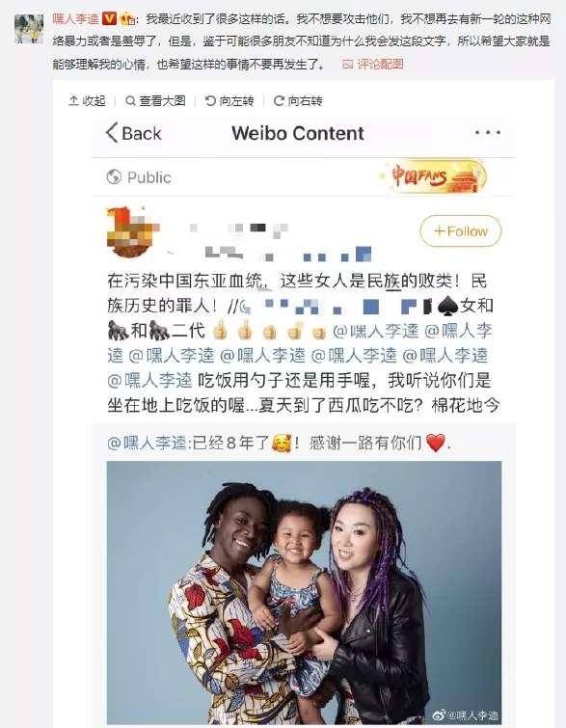Screen dimensions: 566x728
Task: Rotate the image left with 向左转
Action: pos(229,100)
